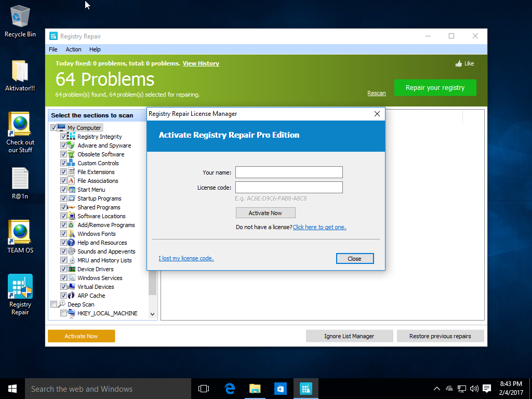Enable the Deep Scan checkbox

pos(54,304)
